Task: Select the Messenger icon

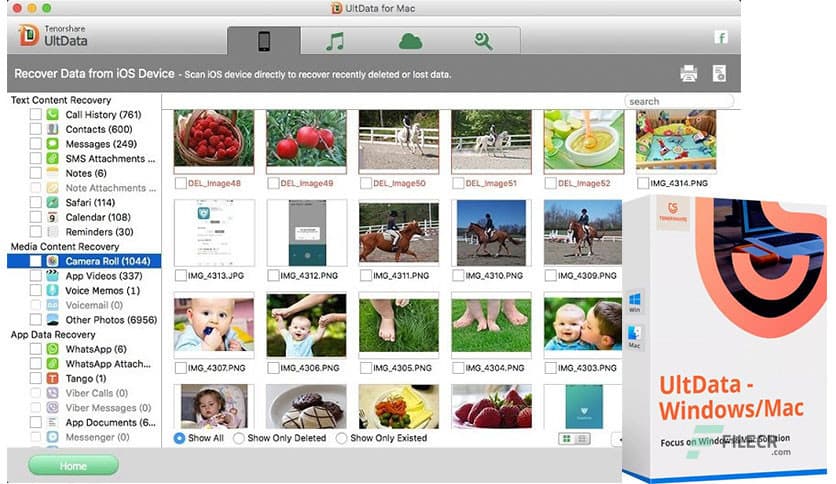Action: click(52, 437)
